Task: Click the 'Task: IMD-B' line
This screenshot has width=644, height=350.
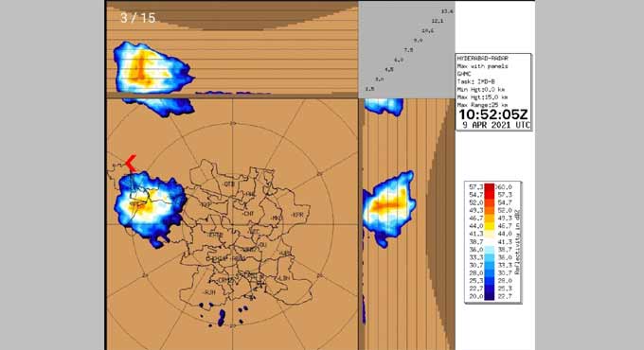Action: coord(475,81)
